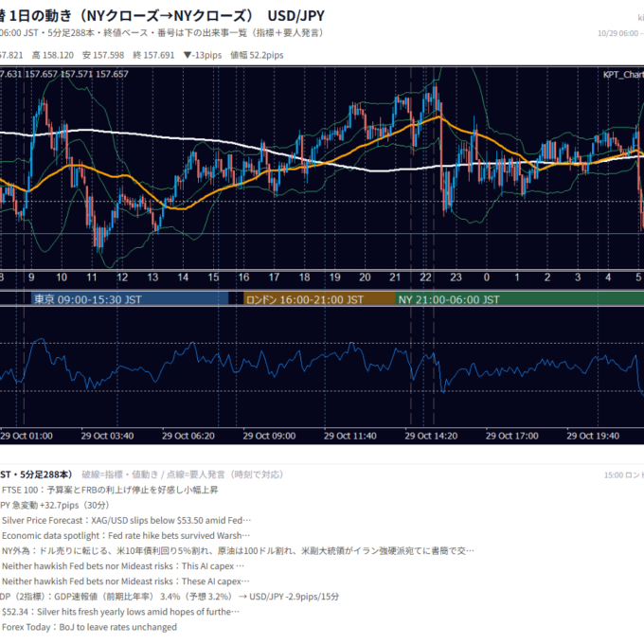Screen dimensions: 644x644
Task: Open the NY外為：ドル売りに転じる news row
Action: (238, 551)
